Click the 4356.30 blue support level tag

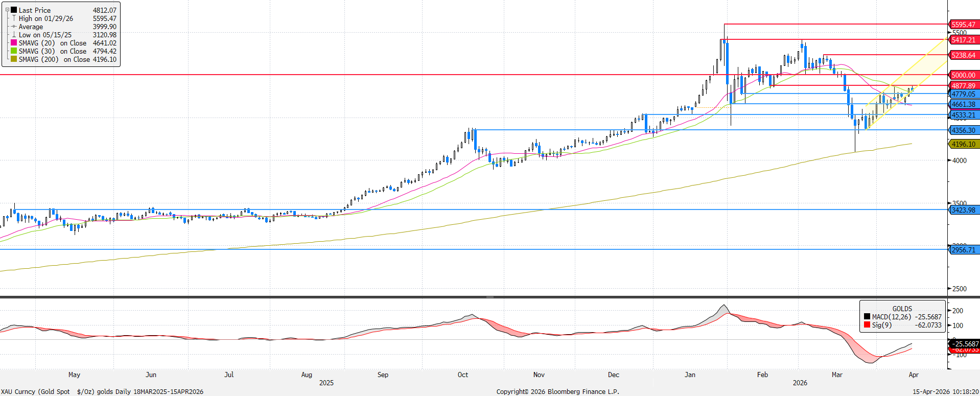[963, 130]
